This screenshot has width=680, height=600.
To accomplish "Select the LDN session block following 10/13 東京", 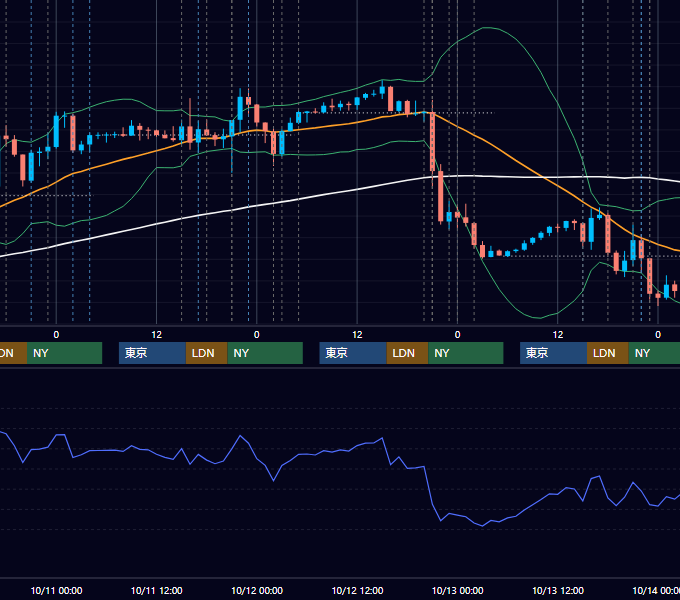I will [608, 353].
